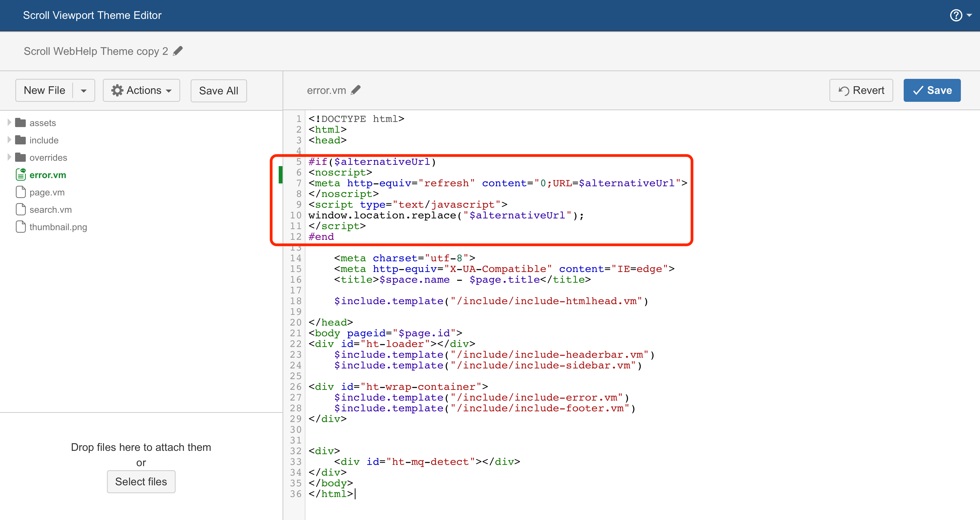Expand the include folder tree arrow
The image size is (980, 520).
tap(9, 140)
